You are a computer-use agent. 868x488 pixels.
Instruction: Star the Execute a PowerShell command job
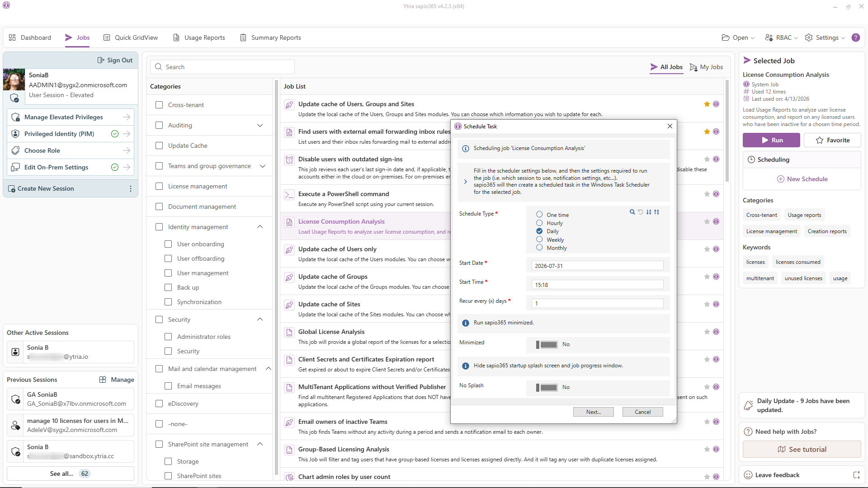[x=707, y=194]
